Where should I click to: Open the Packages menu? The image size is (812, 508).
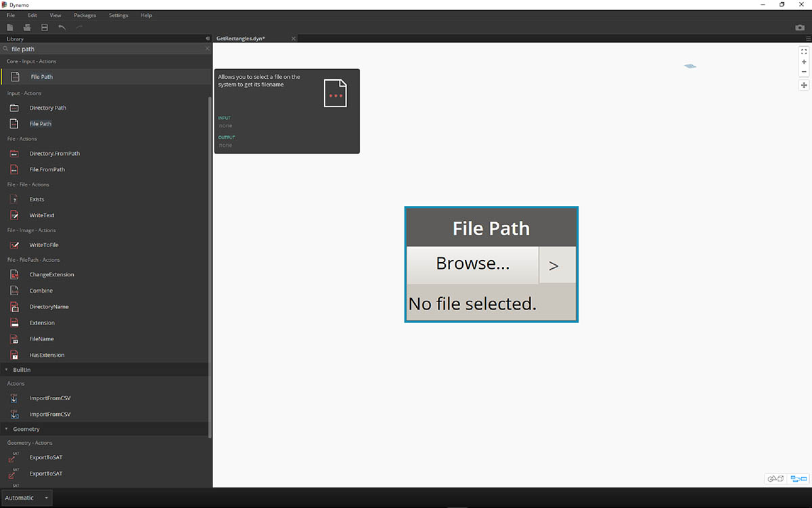(85, 15)
